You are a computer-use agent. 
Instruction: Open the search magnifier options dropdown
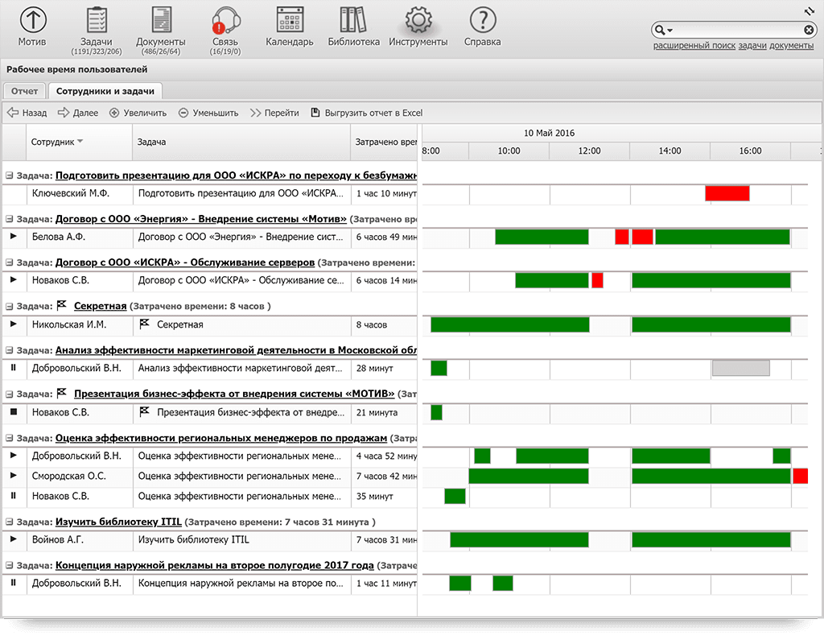pos(664,30)
